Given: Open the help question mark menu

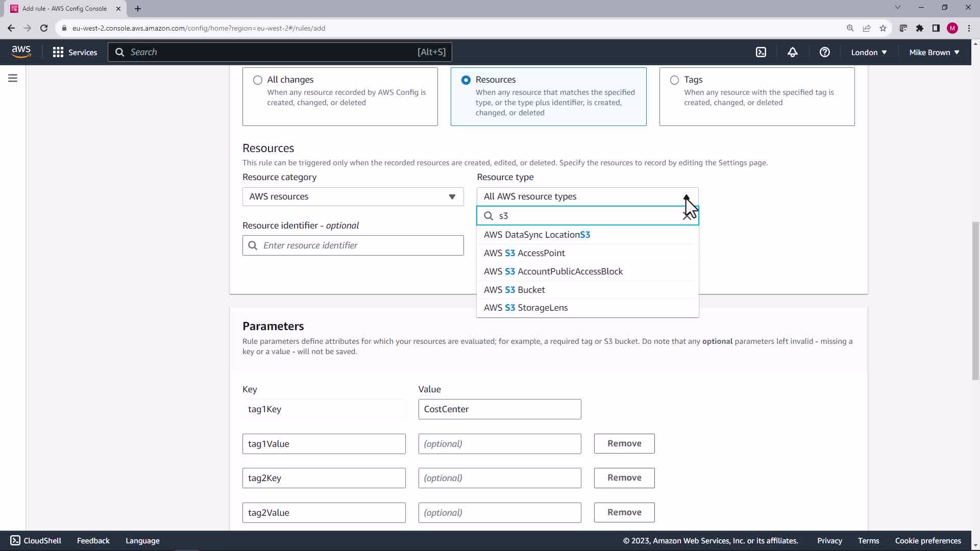Looking at the screenshot, I should click(824, 53).
